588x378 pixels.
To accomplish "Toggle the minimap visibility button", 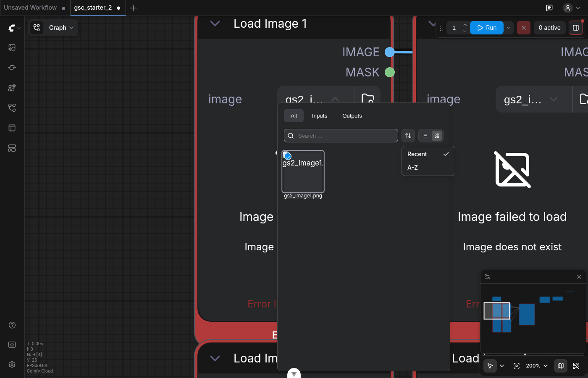I will click(561, 366).
